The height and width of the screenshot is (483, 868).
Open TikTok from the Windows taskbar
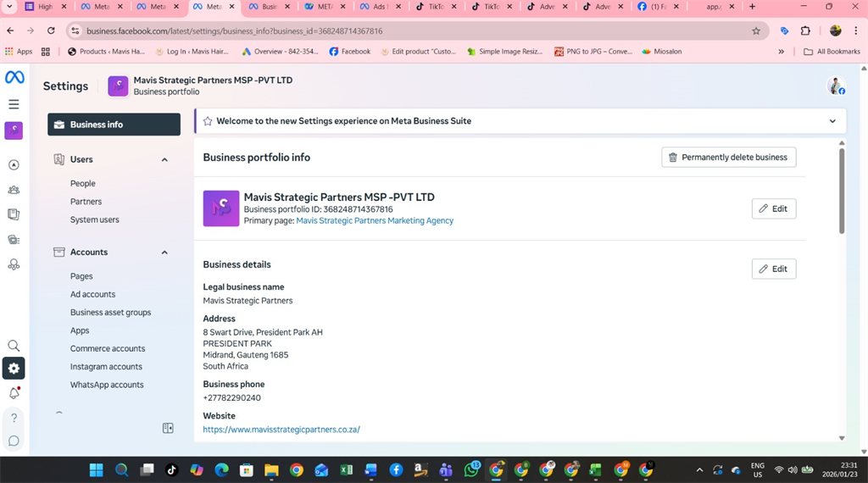(x=171, y=470)
